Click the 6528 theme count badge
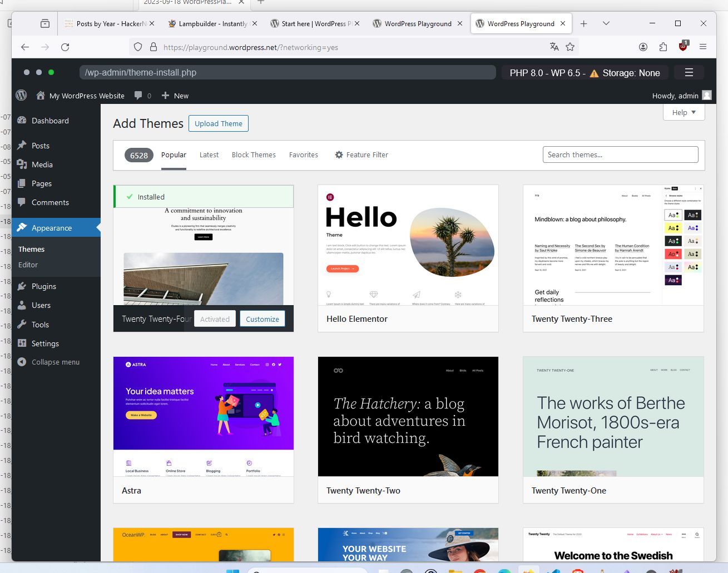The height and width of the screenshot is (573, 728). [x=139, y=155]
